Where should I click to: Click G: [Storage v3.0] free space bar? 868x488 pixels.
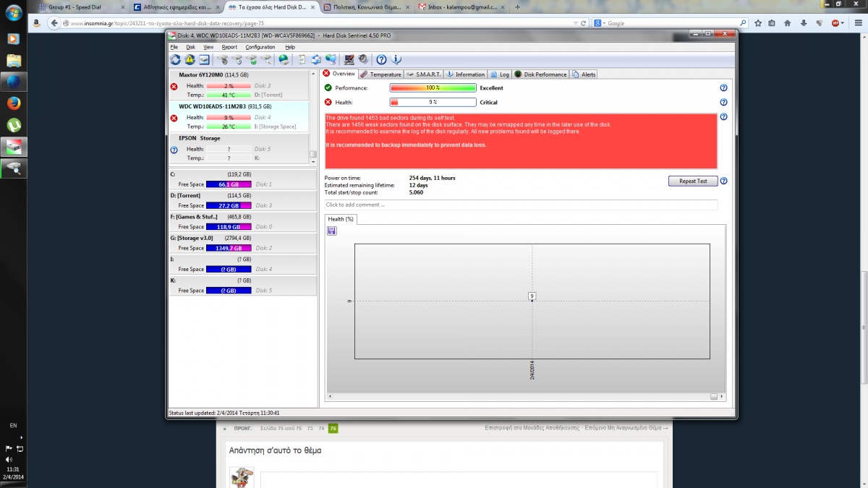pos(229,248)
